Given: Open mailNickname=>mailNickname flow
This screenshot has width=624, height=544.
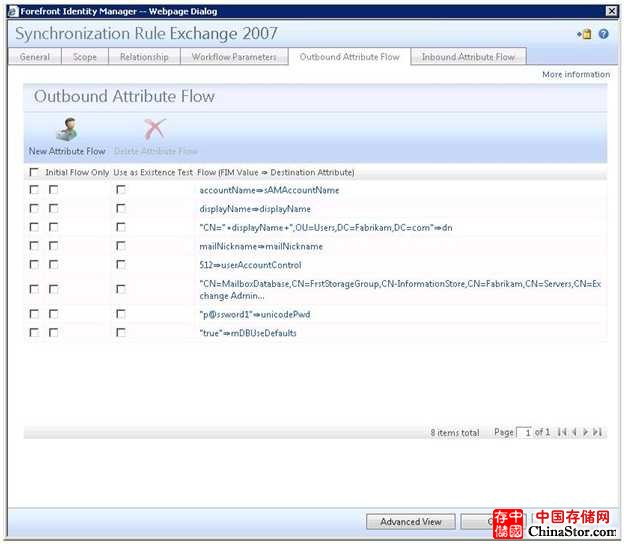Looking at the screenshot, I should tap(261, 246).
